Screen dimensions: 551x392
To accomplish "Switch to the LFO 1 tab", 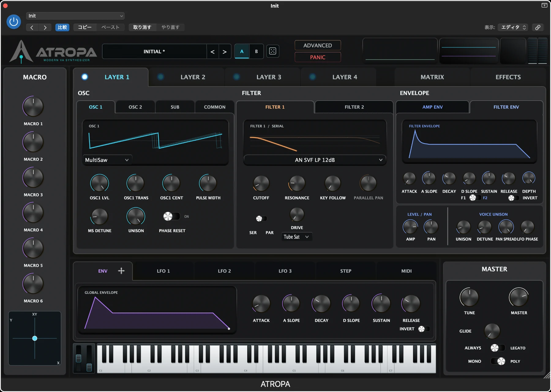I will click(x=163, y=271).
